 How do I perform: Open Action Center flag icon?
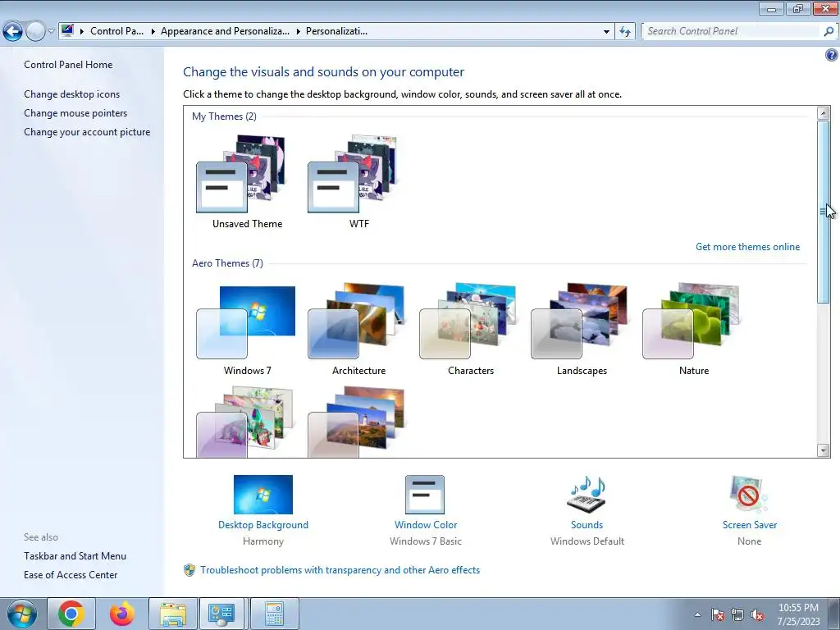click(718, 614)
